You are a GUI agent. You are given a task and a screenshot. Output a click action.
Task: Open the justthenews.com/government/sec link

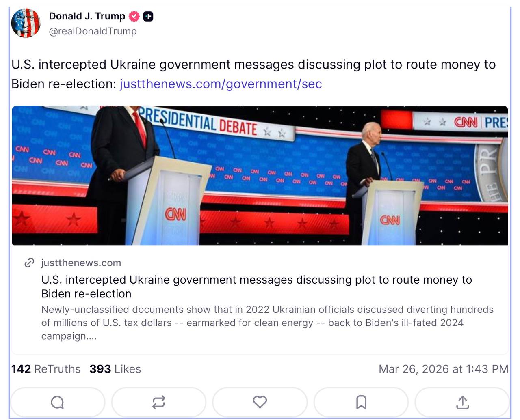pyautogui.click(x=221, y=84)
